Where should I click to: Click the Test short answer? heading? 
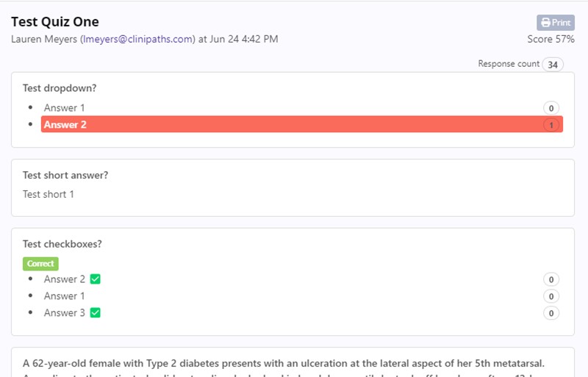click(65, 175)
